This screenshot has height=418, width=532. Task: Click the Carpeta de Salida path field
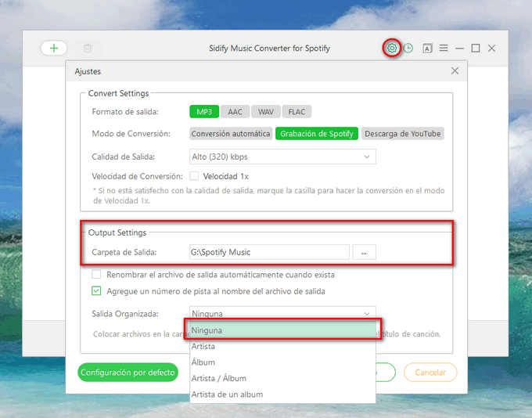click(269, 252)
